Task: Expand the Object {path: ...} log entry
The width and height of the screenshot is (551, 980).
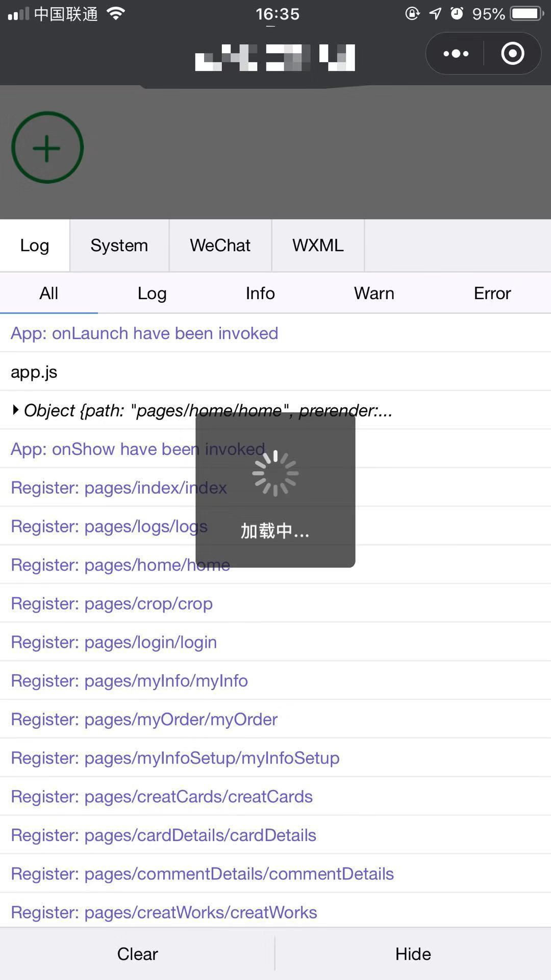Action: [x=275, y=410]
